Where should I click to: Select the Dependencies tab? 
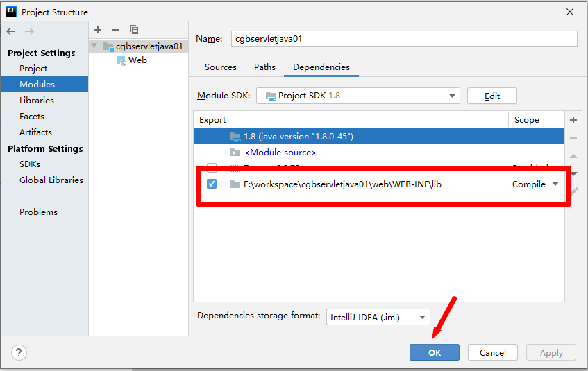[321, 67]
